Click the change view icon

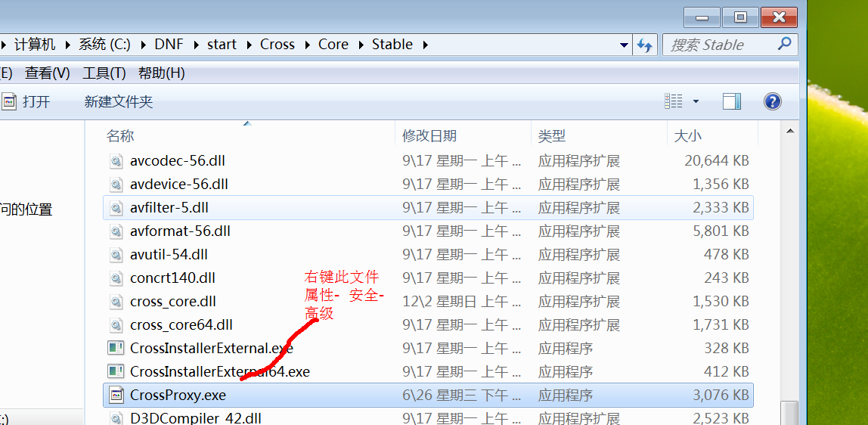coord(673,101)
